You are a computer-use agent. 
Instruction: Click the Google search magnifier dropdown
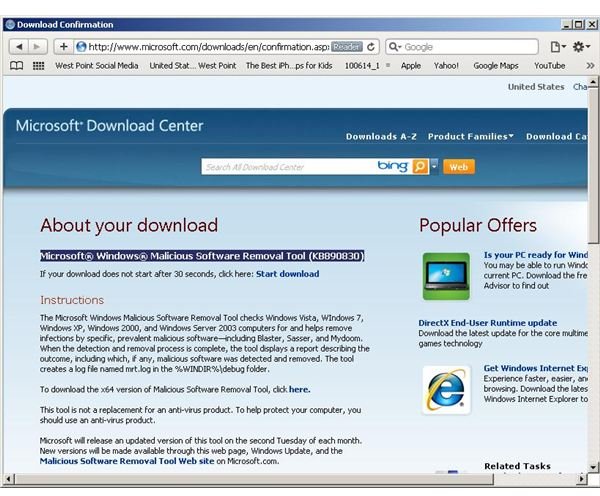point(395,47)
